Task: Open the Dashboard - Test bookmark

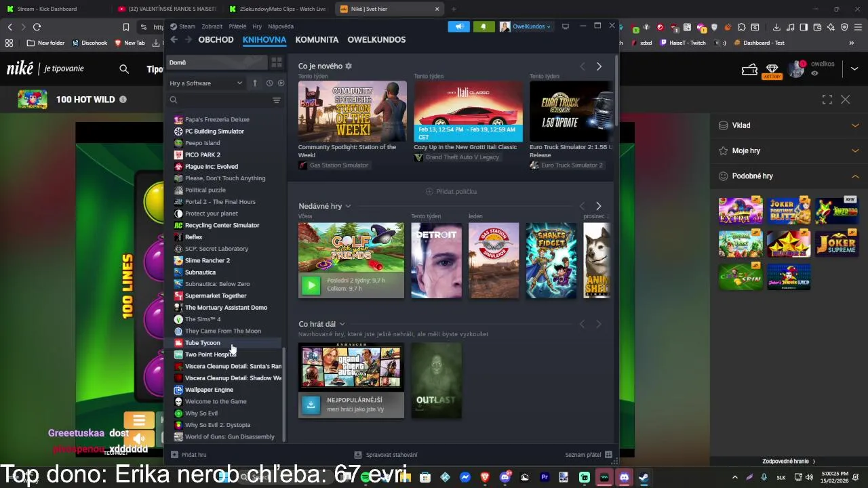Action: pyautogui.click(x=758, y=43)
